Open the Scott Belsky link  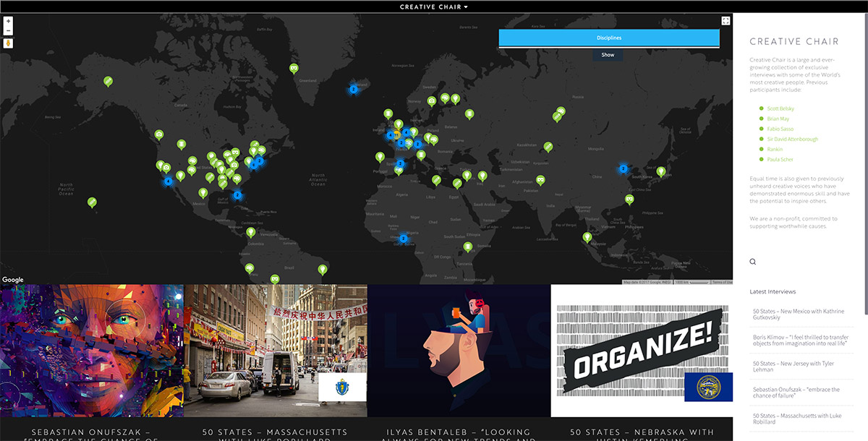pyautogui.click(x=780, y=108)
